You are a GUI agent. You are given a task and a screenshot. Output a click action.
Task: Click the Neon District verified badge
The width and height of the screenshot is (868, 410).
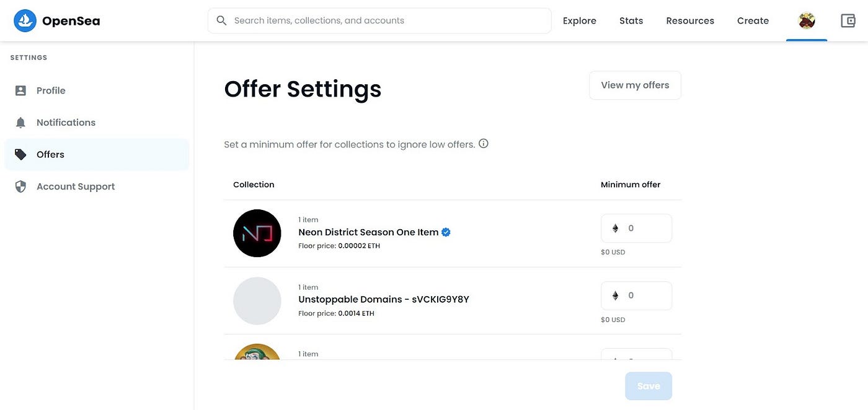(446, 232)
